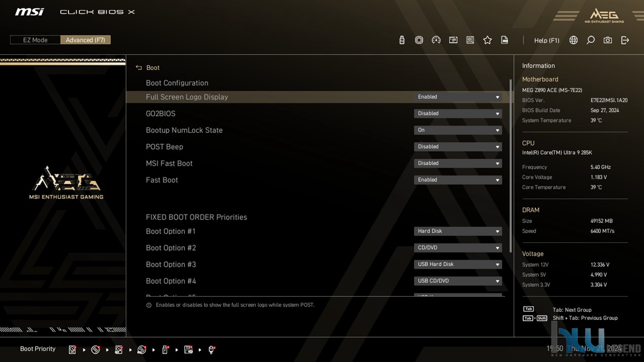The height and width of the screenshot is (362, 644).
Task: Open Help (F1)
Action: point(547,41)
